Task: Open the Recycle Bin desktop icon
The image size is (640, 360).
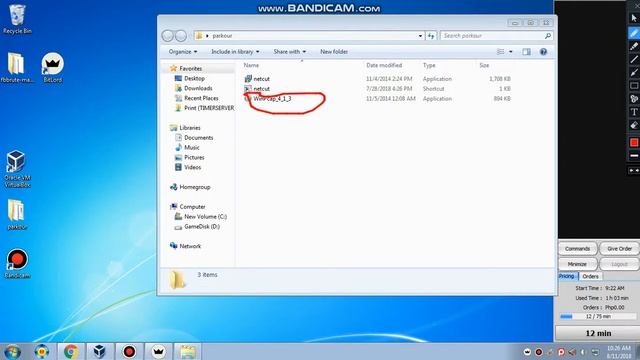Action: (x=17, y=19)
